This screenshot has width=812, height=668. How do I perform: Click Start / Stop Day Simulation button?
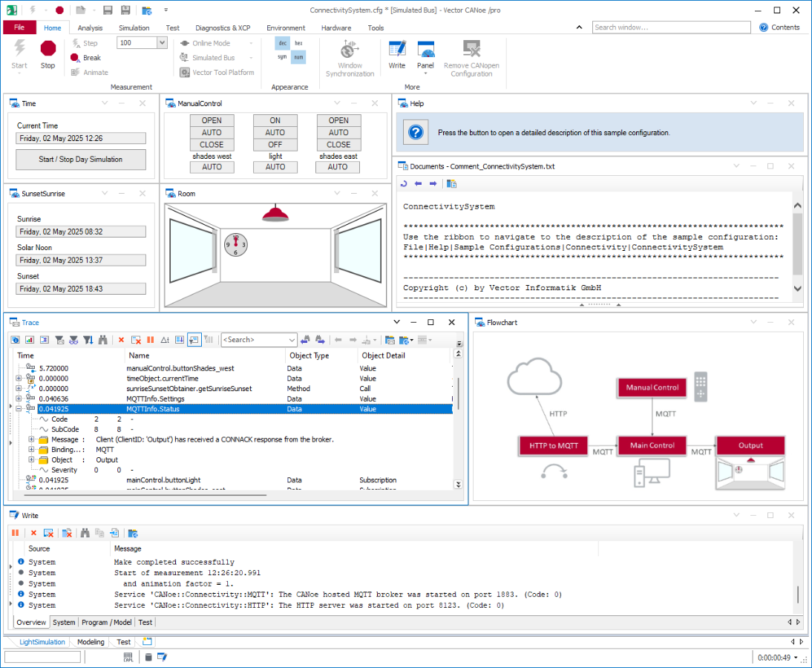[81, 160]
